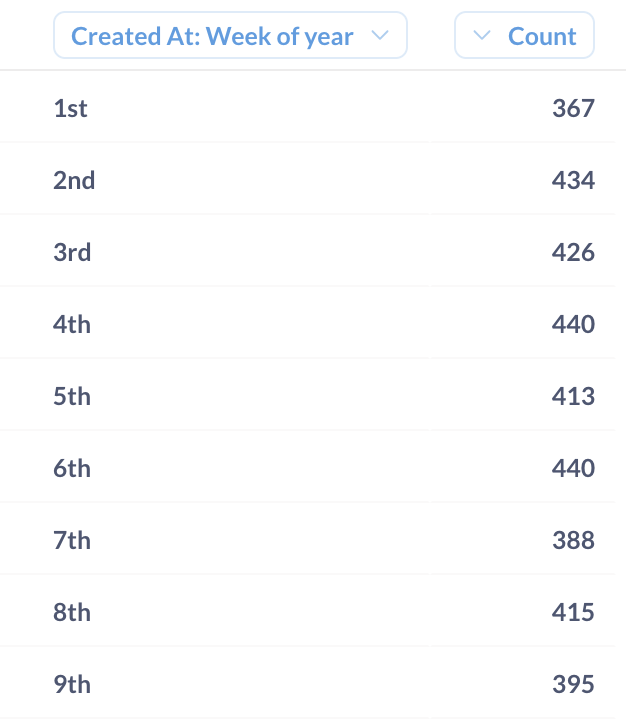Select the 3rd week row label

72,252
